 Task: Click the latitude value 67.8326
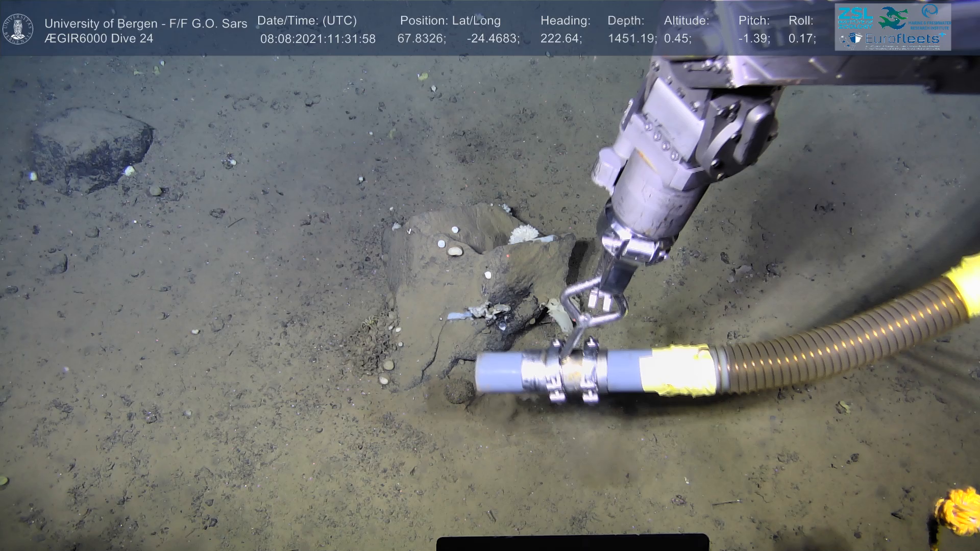tap(421, 39)
